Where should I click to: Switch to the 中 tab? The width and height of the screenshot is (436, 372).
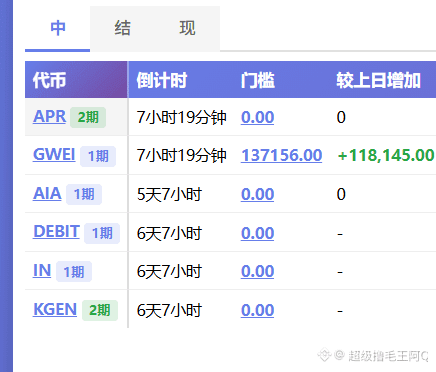pyautogui.click(x=58, y=28)
